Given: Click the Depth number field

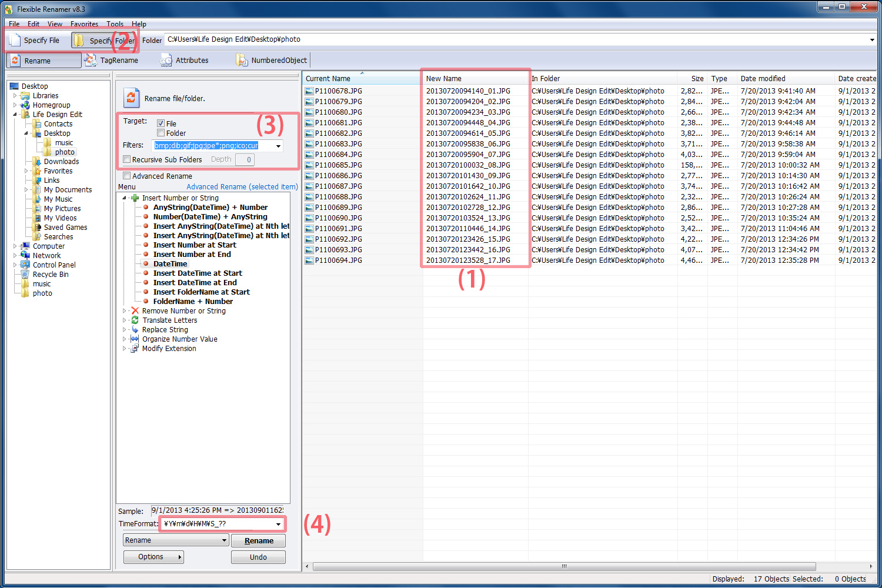Looking at the screenshot, I should [245, 159].
